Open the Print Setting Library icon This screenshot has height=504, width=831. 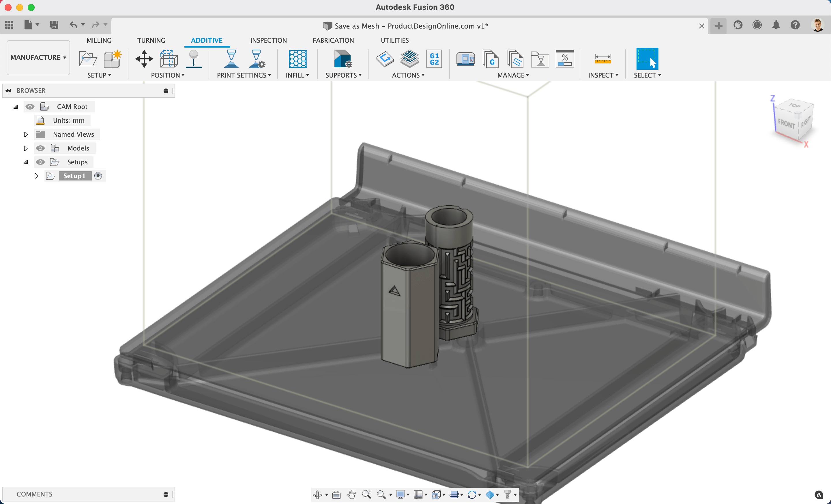540,59
